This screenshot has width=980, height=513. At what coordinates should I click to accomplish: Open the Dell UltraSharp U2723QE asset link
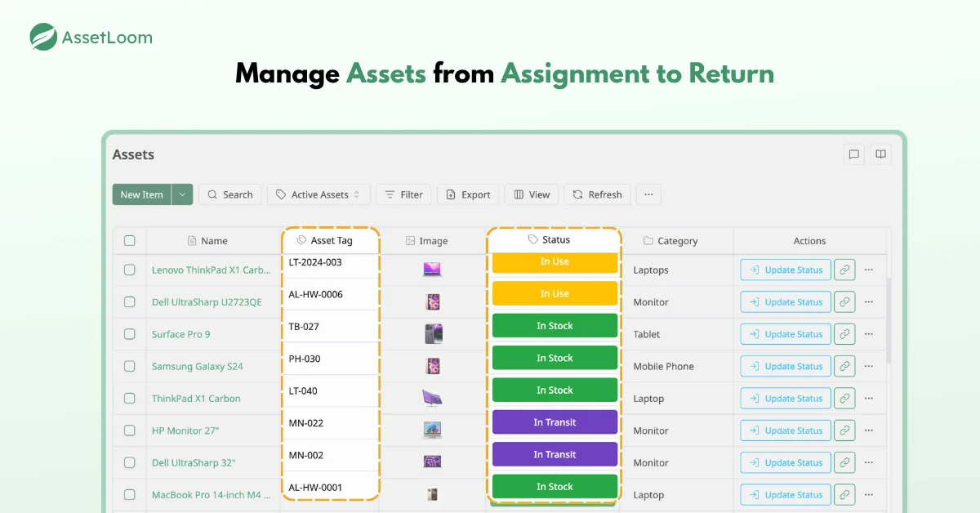207,301
